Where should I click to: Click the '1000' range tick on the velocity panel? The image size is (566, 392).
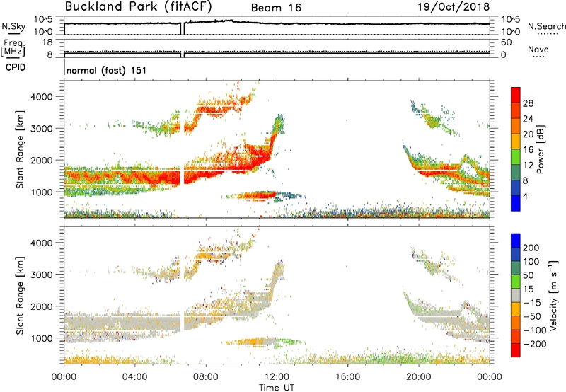tap(41, 338)
